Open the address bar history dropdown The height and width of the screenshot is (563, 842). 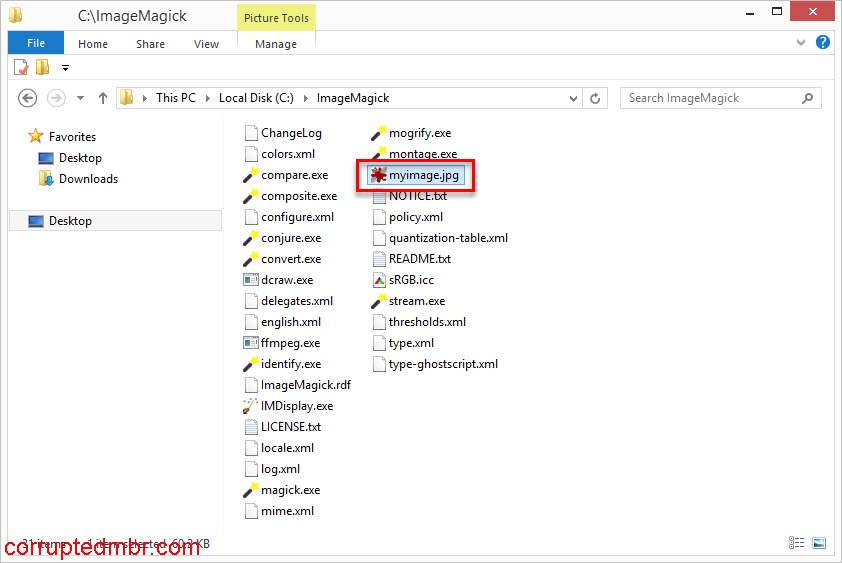tap(573, 98)
